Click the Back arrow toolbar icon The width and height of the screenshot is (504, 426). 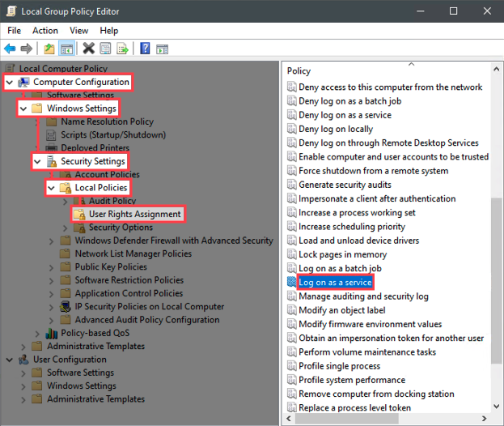(x=11, y=49)
